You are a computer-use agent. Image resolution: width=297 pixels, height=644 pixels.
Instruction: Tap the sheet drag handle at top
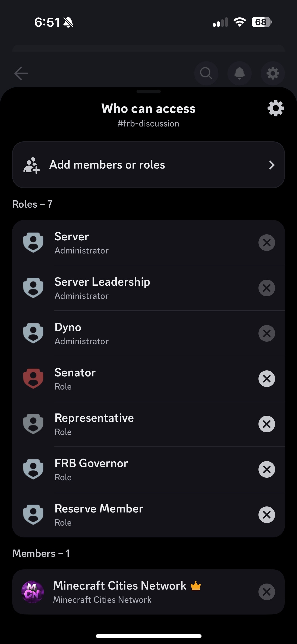(x=148, y=91)
